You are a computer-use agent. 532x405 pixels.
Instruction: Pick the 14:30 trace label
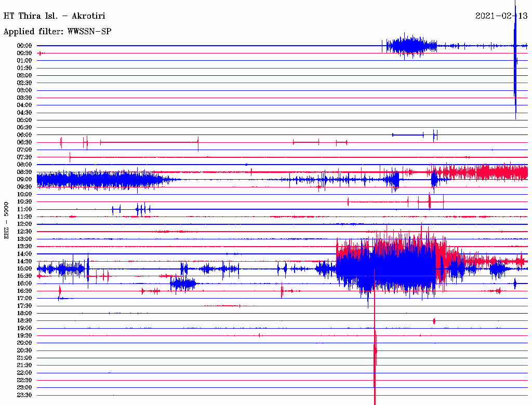point(24,262)
